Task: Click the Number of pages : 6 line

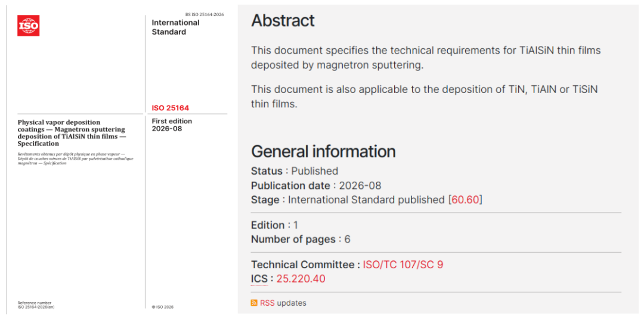Action: (x=301, y=239)
